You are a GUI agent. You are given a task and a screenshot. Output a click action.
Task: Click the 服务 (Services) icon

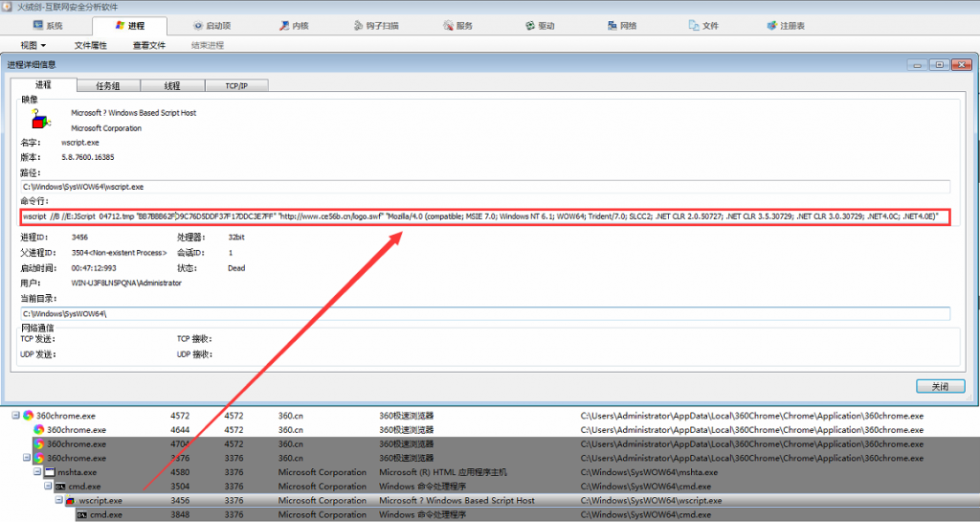click(x=448, y=26)
